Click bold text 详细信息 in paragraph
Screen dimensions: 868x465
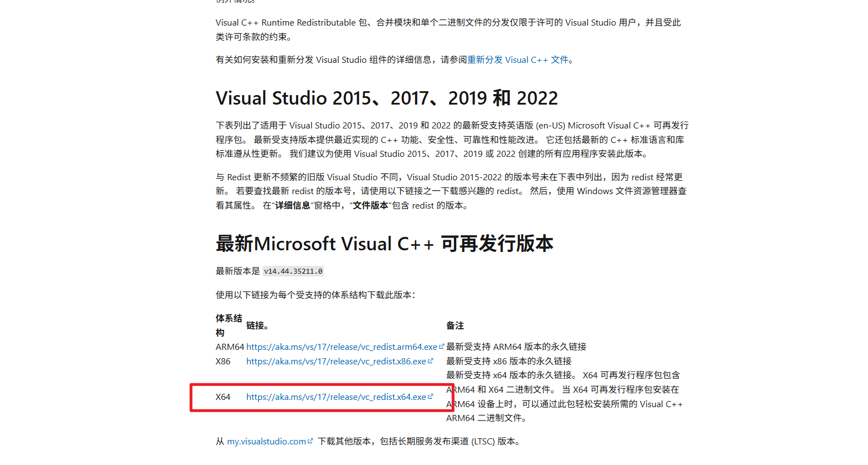[293, 205]
